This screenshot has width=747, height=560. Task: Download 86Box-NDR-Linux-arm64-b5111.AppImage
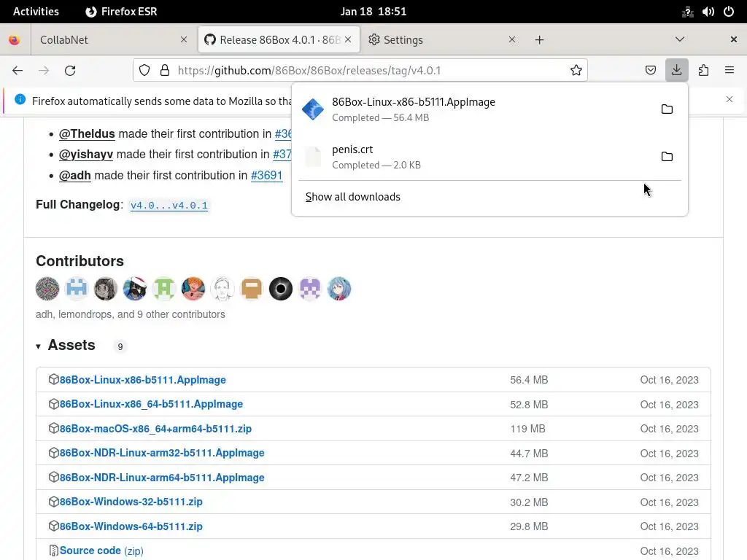click(x=161, y=478)
